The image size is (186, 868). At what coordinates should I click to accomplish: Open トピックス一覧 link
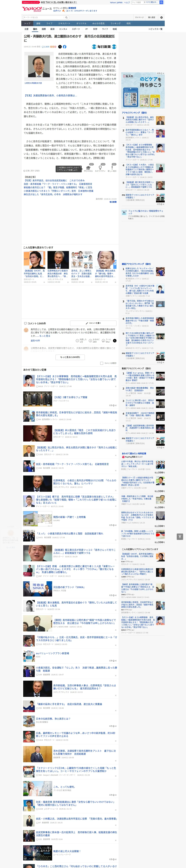[155, 29]
